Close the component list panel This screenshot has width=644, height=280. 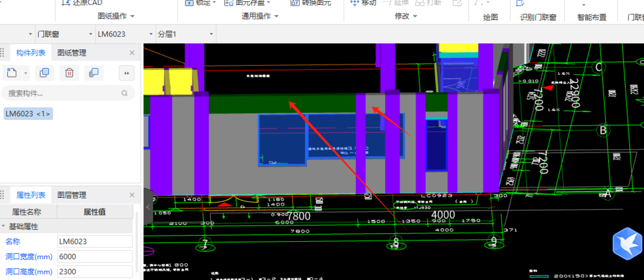point(132,53)
